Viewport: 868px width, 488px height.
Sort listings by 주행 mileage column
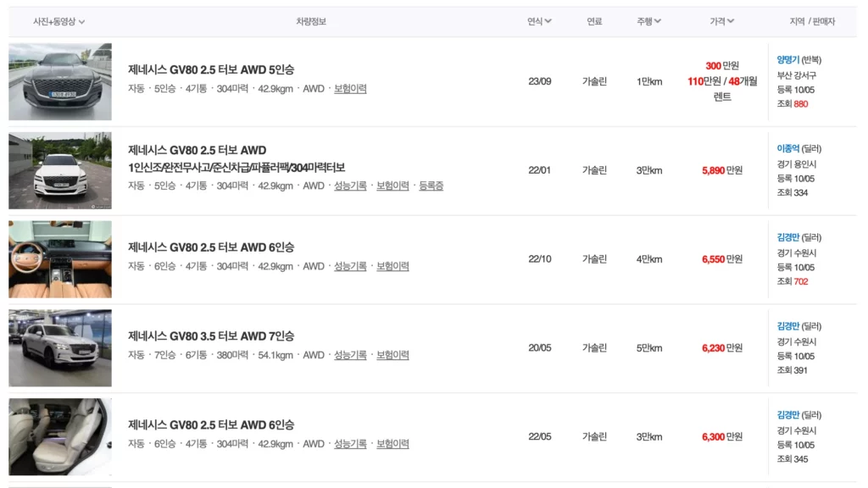(649, 21)
